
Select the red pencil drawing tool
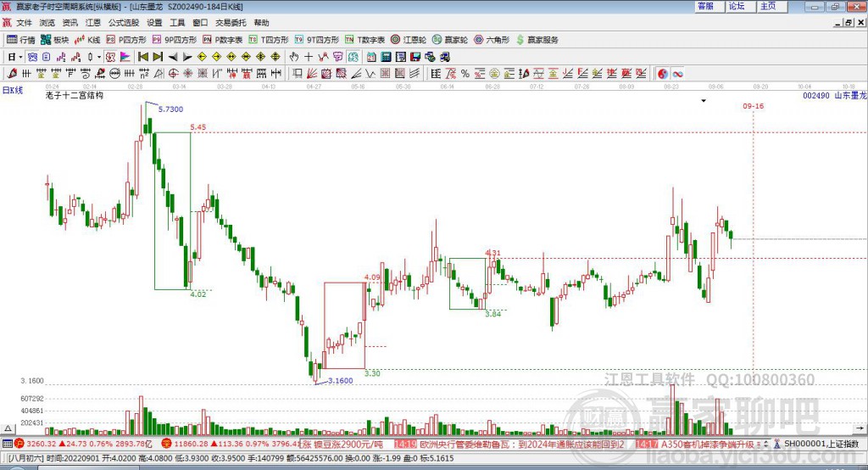[12, 73]
